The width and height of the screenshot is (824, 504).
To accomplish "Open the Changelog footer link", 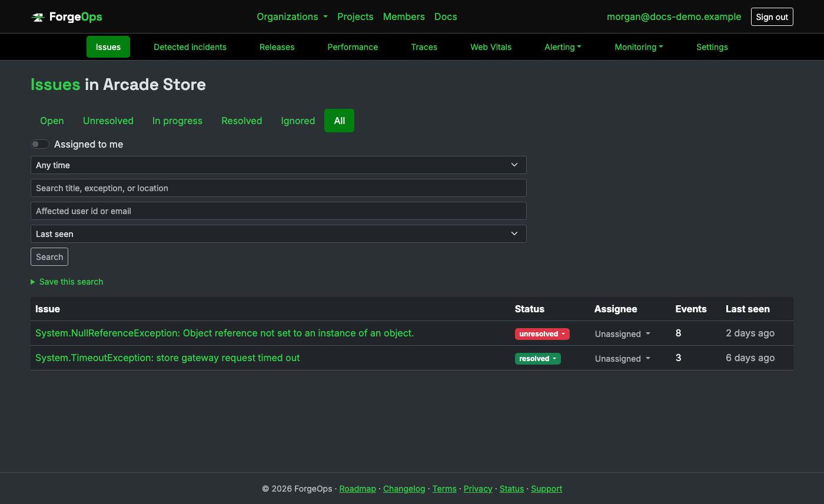I will click(x=404, y=489).
